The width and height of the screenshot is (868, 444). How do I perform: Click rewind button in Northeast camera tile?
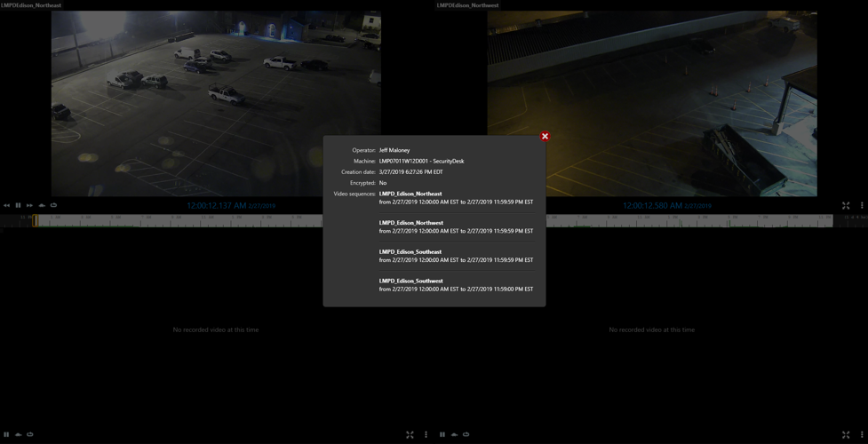point(7,205)
